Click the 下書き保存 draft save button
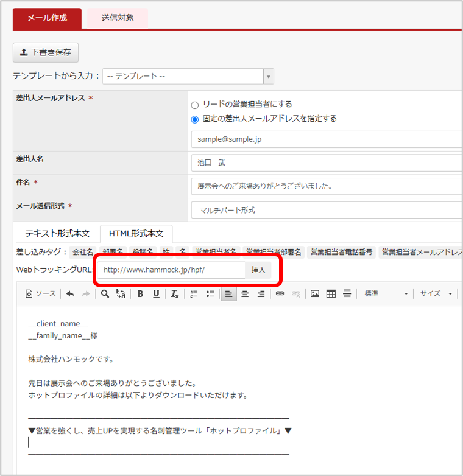This screenshot has width=463, height=476. (x=46, y=52)
